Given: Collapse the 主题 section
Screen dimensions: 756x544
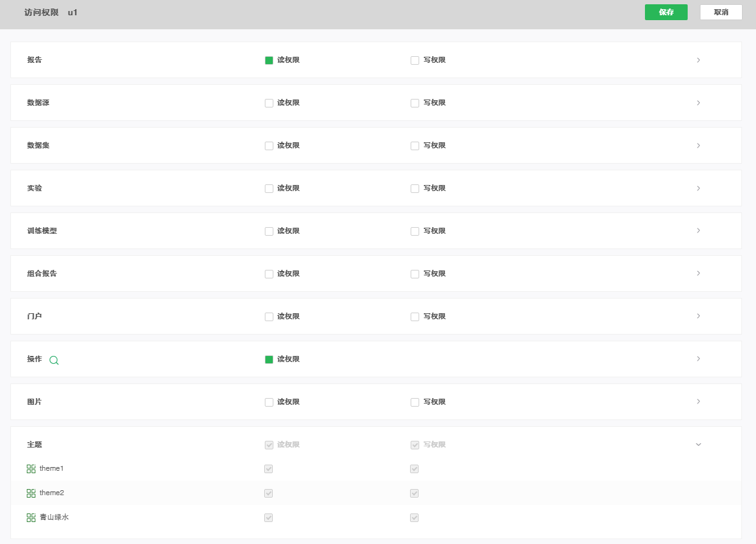Looking at the screenshot, I should 698,445.
